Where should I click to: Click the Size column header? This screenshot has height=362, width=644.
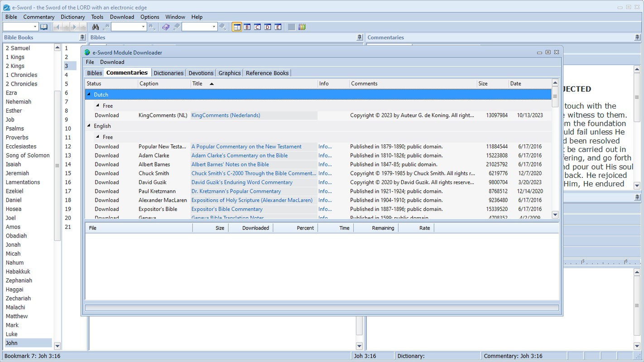pos(493,84)
